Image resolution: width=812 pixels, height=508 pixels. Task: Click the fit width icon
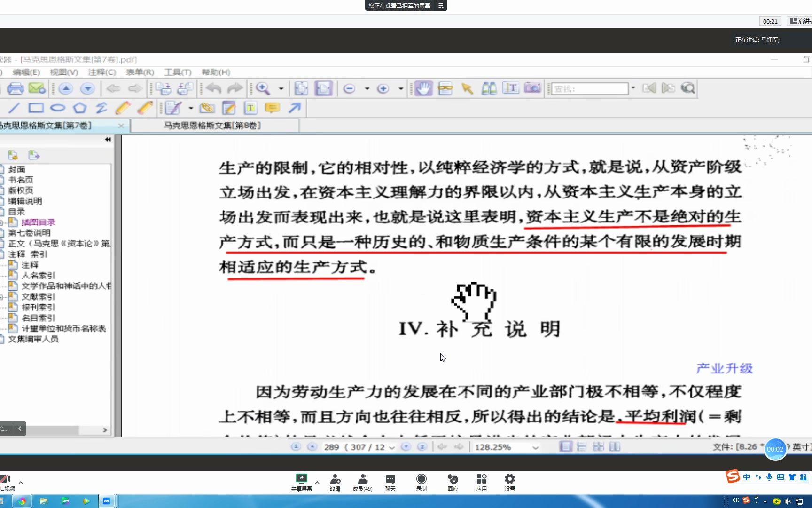[323, 88]
